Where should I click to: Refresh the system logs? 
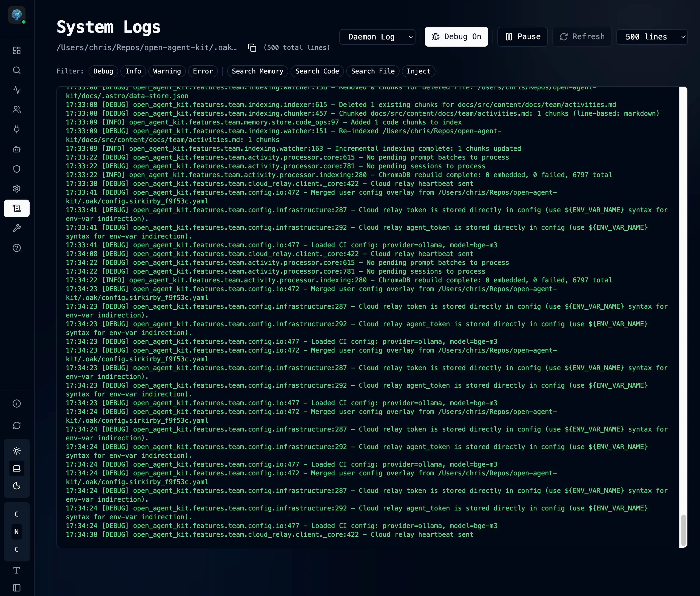pos(582,36)
